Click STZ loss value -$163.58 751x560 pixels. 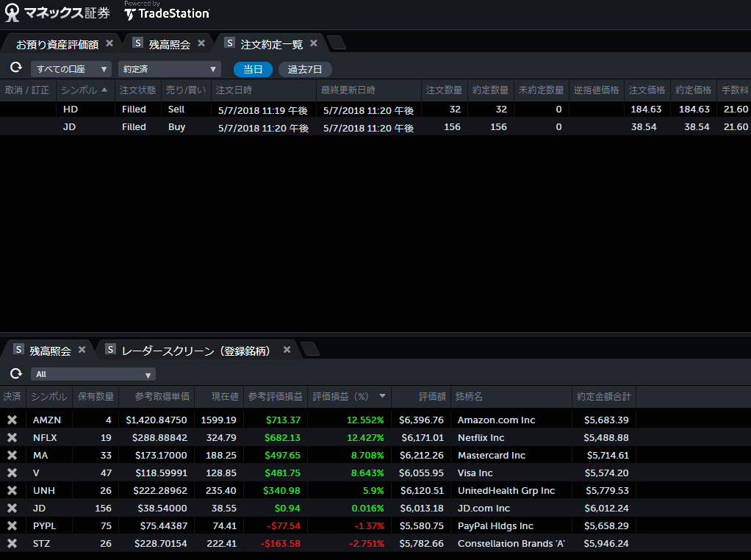(x=280, y=544)
